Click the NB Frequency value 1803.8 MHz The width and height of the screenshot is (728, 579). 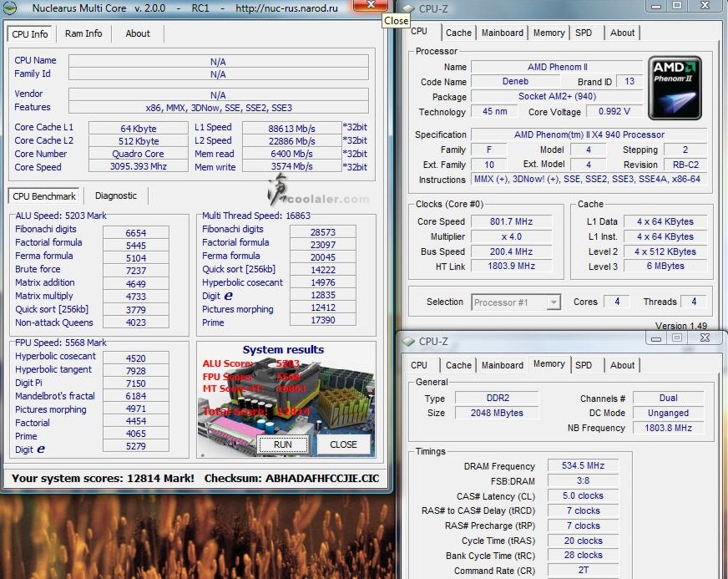[x=668, y=428]
